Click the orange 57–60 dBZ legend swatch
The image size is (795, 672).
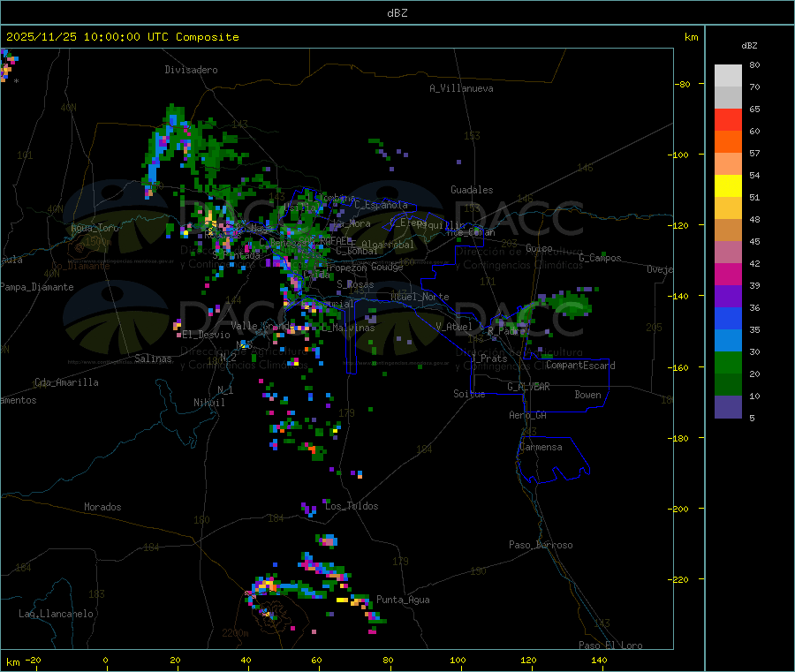tap(728, 142)
